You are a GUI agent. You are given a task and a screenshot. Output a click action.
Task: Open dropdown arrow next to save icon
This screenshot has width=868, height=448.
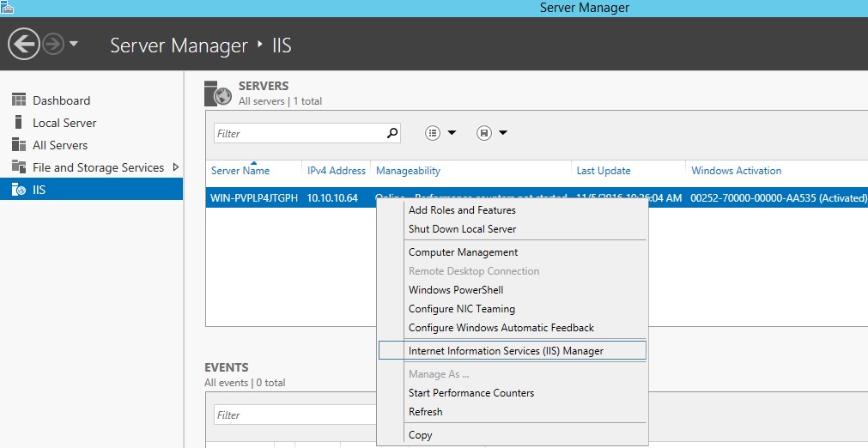click(502, 133)
